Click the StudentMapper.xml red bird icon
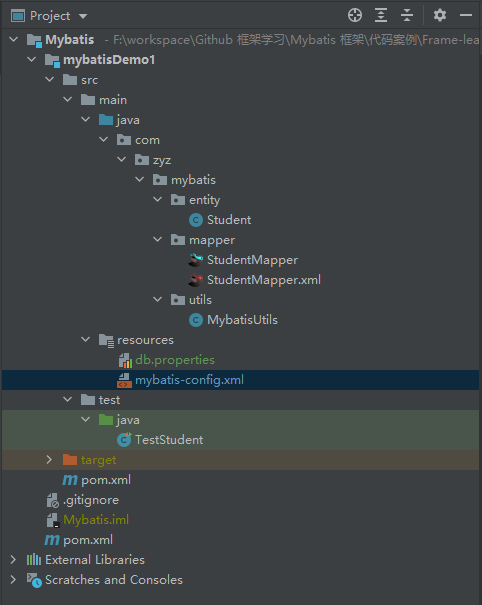 tap(196, 280)
